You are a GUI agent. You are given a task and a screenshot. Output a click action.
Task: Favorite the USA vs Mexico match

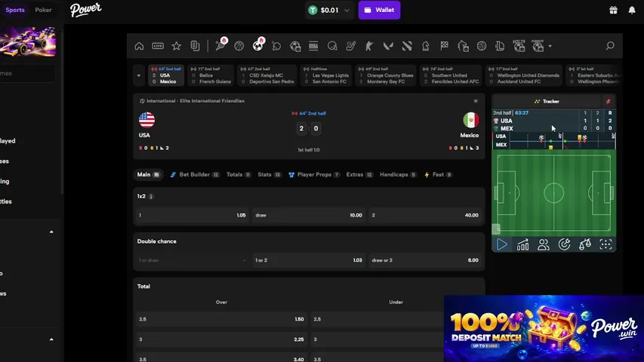(476, 101)
